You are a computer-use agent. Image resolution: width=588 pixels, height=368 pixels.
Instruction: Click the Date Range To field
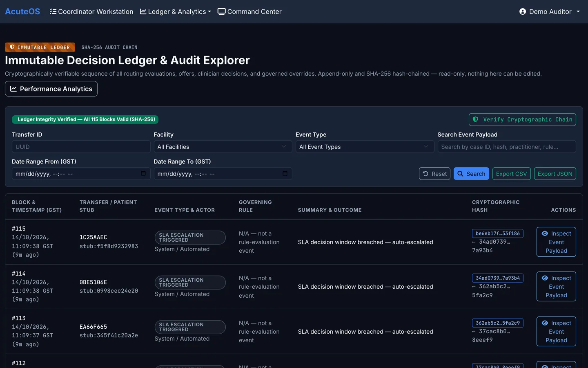pyautogui.click(x=223, y=174)
